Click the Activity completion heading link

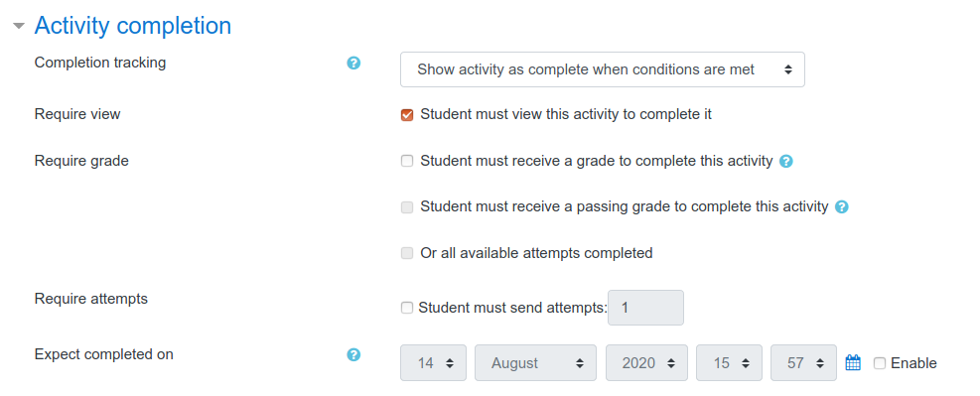pyautogui.click(x=132, y=26)
